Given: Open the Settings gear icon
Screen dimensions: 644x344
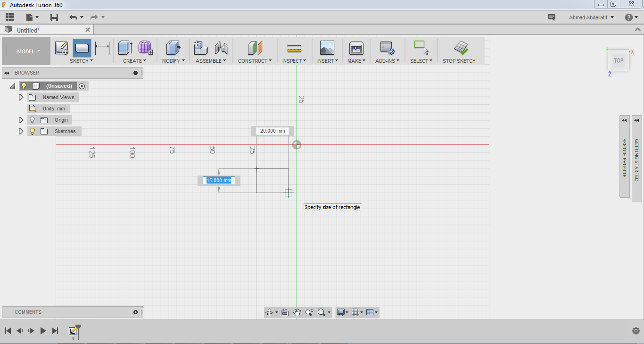Looking at the screenshot, I should (636, 331).
